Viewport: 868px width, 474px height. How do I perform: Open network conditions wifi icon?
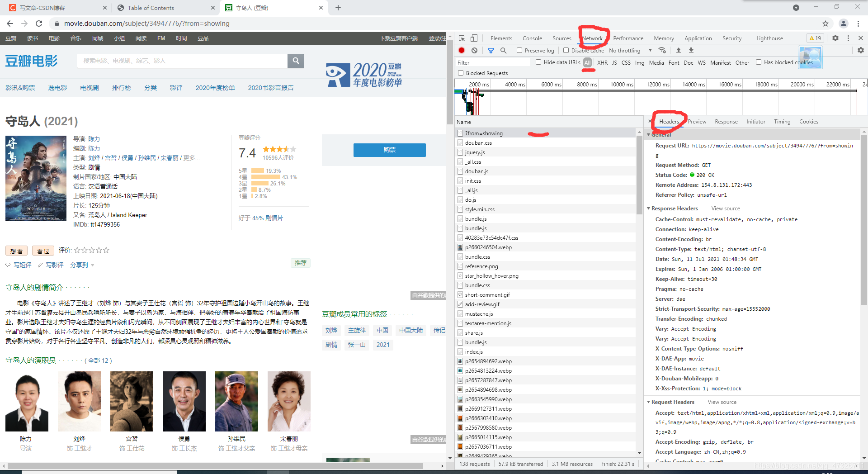coord(662,50)
